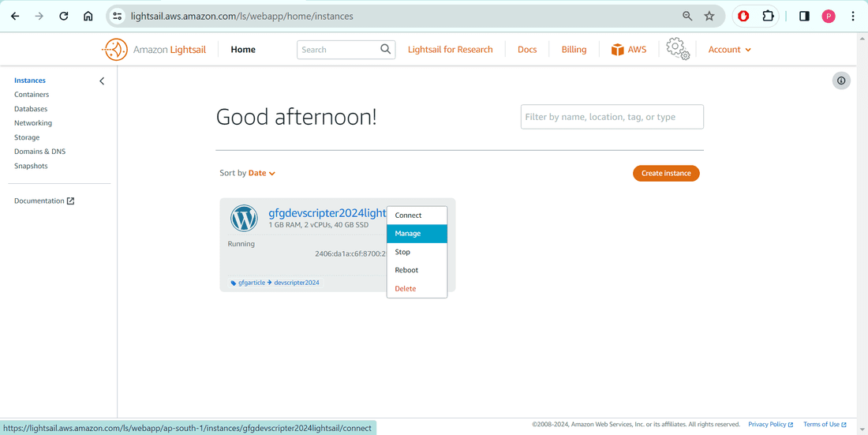Click the page scrollbar up arrow

coord(862,39)
